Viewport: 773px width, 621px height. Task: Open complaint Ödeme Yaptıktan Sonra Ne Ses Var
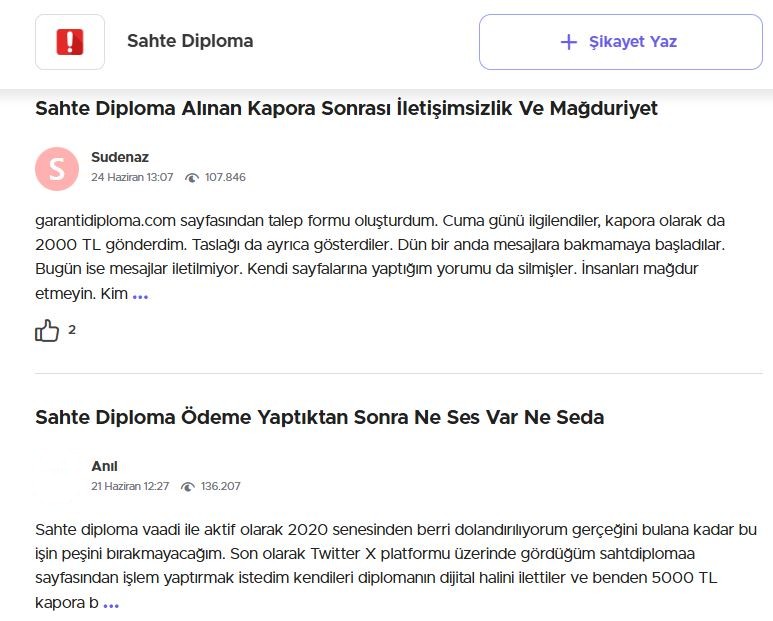pos(319,417)
